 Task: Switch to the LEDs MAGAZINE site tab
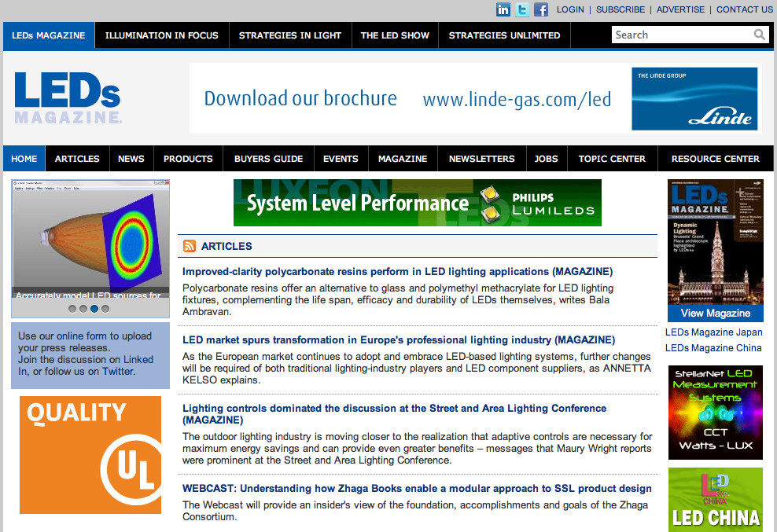(x=49, y=35)
